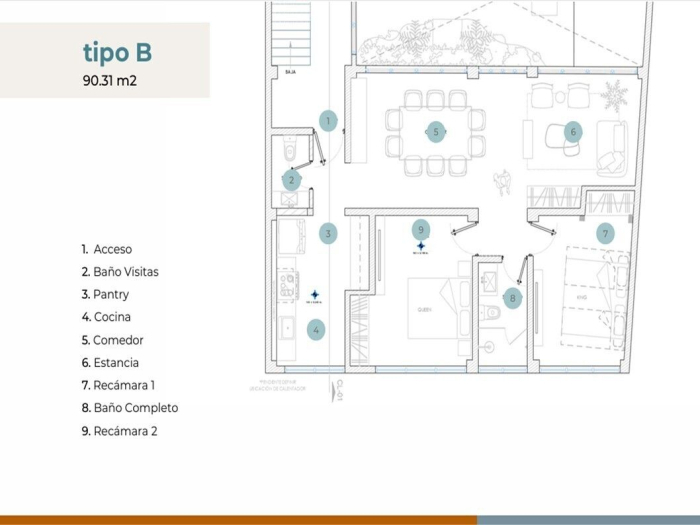Click the room marker 8 in bathroom
This screenshot has width=700, height=525.
(512, 298)
